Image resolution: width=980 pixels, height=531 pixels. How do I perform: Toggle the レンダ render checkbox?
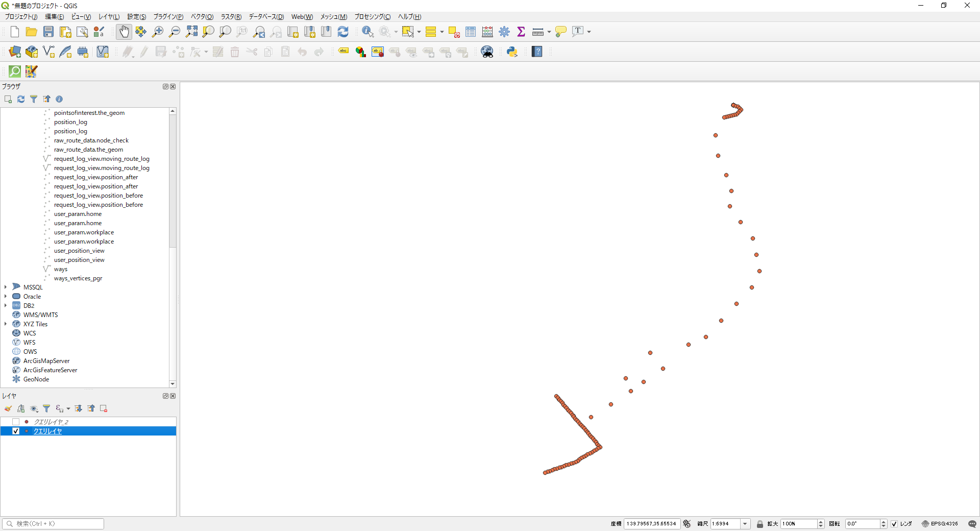coord(894,524)
